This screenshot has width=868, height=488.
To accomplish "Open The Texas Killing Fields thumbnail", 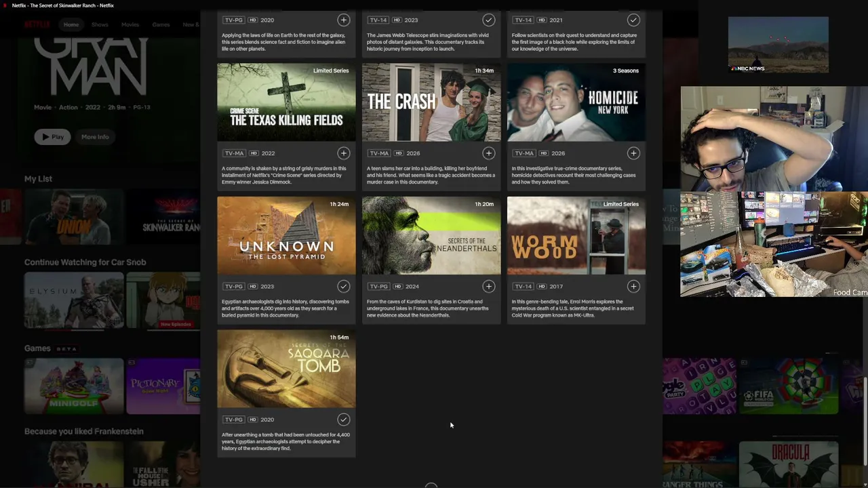I will click(286, 102).
